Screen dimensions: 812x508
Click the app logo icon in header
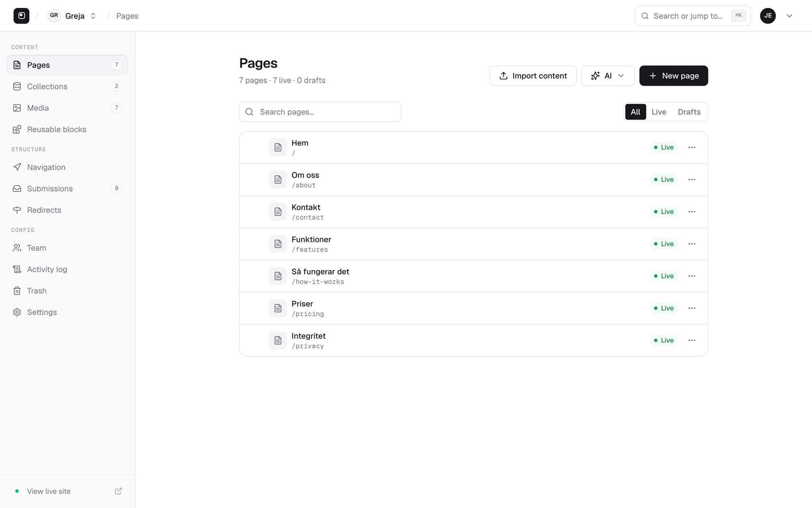[x=22, y=16]
